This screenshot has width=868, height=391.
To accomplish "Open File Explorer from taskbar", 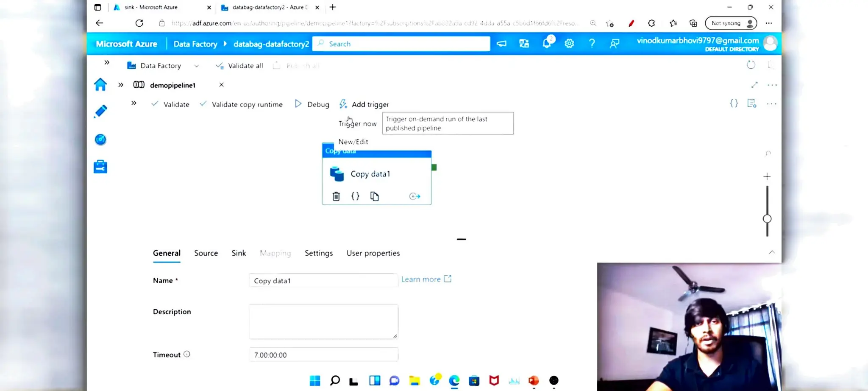I will [415, 380].
